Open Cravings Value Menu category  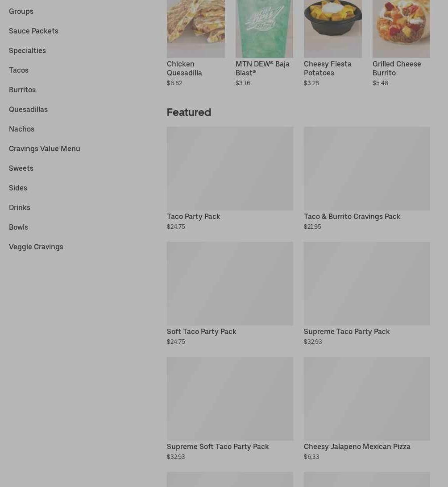45,149
